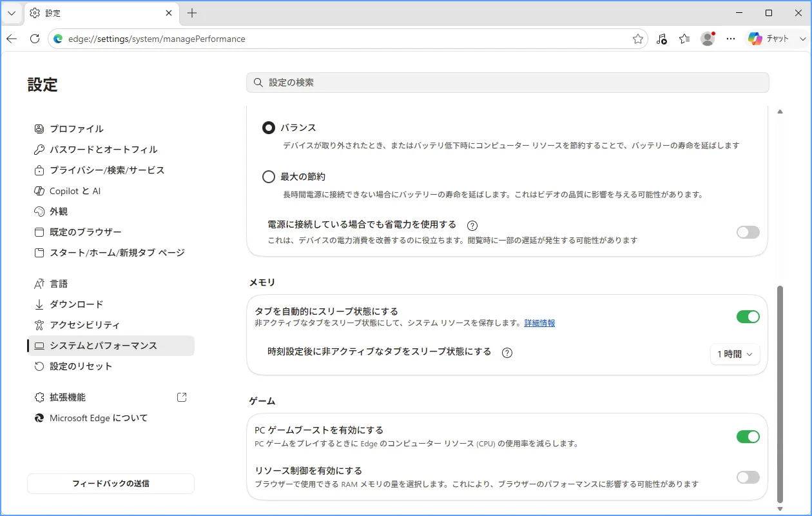The height and width of the screenshot is (516, 812).
Task: Open Microsoft Edge について page
Action: (111, 418)
